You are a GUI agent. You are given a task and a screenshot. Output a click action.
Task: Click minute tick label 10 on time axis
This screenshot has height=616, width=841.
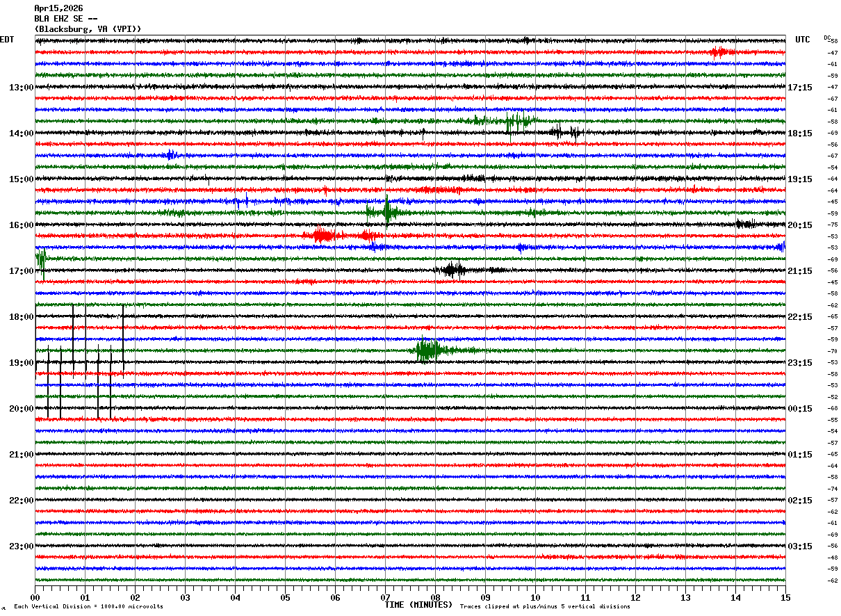coord(535,598)
